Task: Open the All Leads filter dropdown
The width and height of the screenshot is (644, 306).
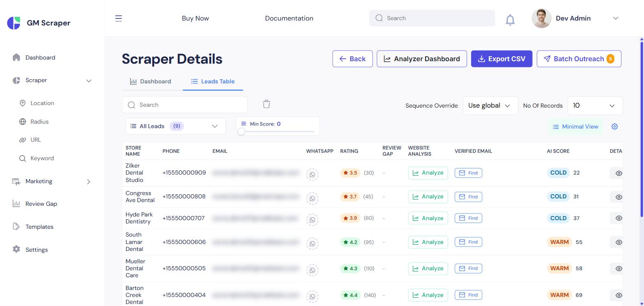Action: [x=175, y=126]
